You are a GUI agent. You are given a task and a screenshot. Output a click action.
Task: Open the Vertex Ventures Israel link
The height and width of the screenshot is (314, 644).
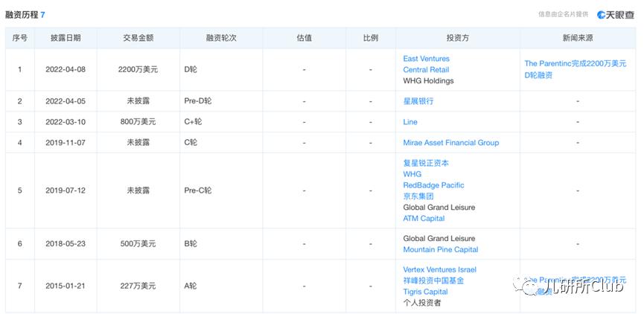[439, 269]
